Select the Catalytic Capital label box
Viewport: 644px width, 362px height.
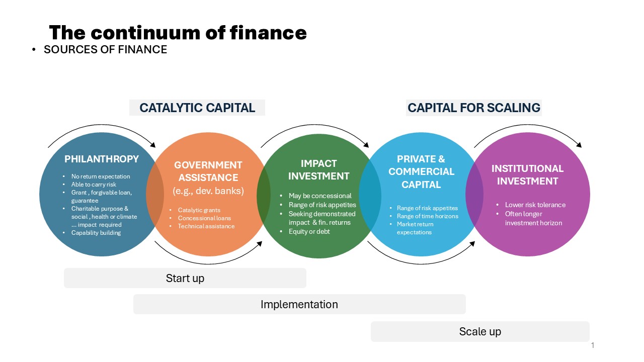click(197, 108)
